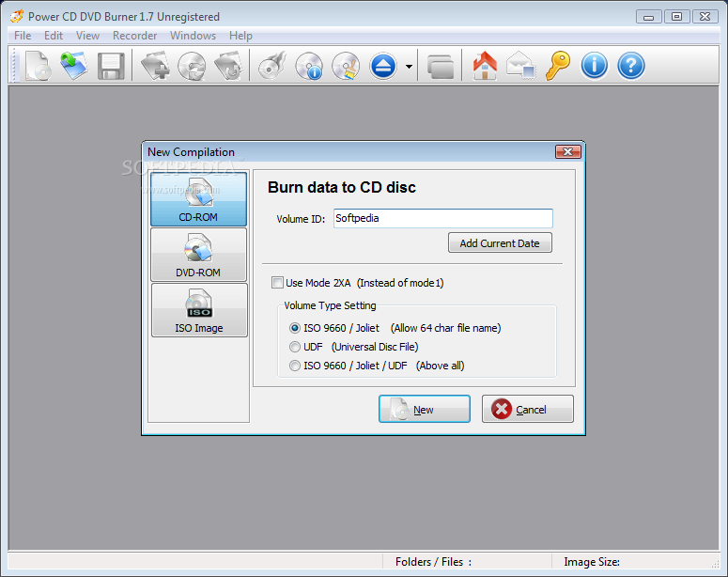This screenshot has width=728, height=577.
Task: Close the New Compilation dialog
Action: coord(567,152)
